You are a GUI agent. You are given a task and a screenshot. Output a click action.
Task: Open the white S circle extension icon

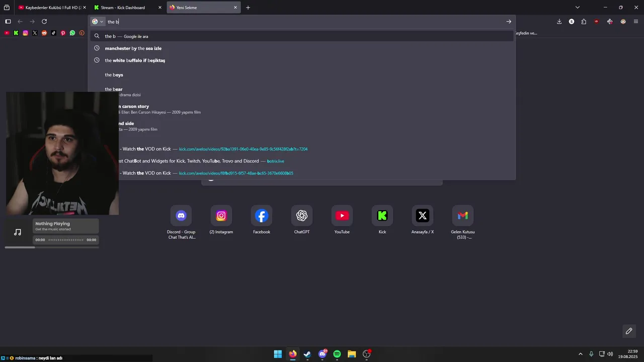tap(572, 22)
